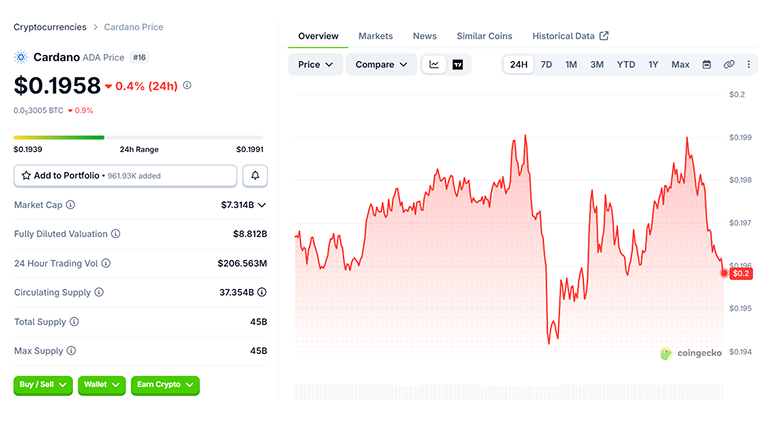Screen dimensions: 768x432
Task: Open Market Cap info tooltip icon
Action: [71, 205]
